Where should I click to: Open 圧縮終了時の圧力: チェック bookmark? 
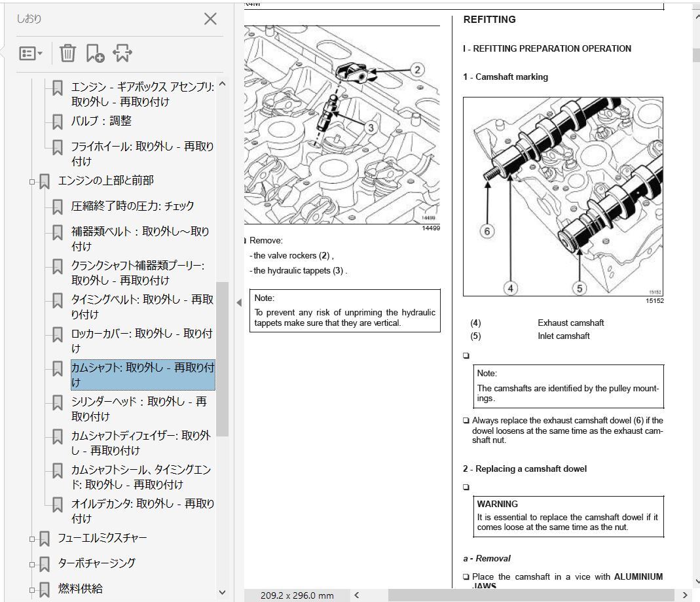coord(132,205)
